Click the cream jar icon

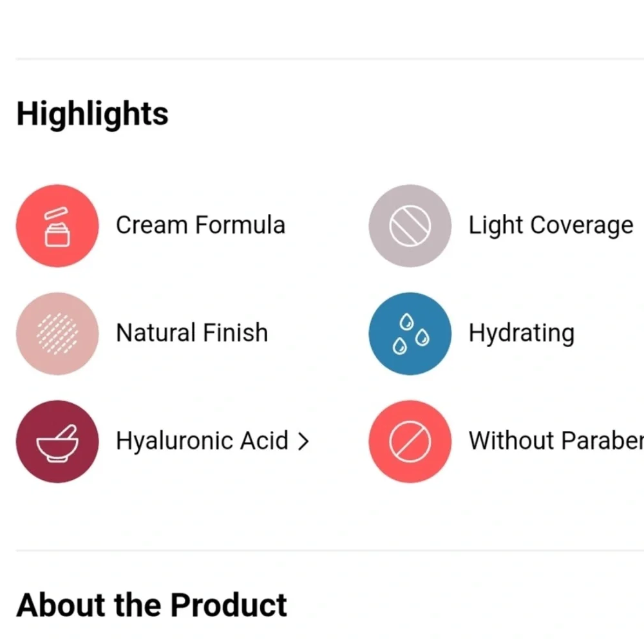click(x=57, y=226)
